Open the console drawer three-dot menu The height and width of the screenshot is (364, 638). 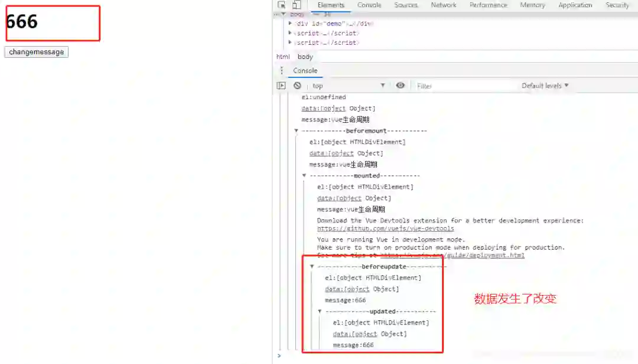[282, 71]
